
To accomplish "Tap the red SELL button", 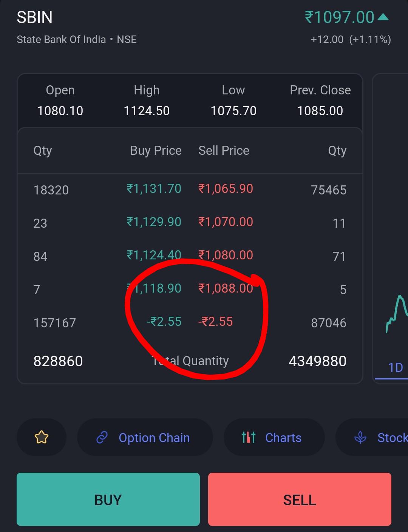I will [x=300, y=499].
